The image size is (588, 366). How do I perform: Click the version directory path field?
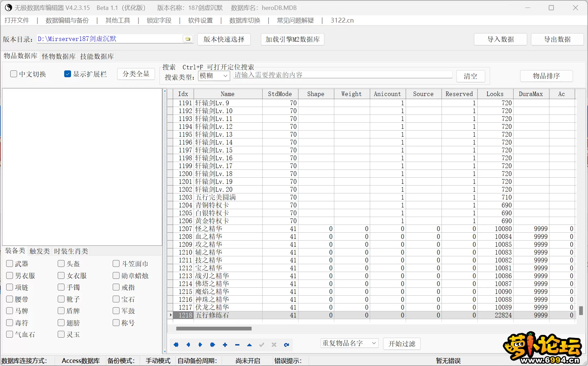coord(110,39)
